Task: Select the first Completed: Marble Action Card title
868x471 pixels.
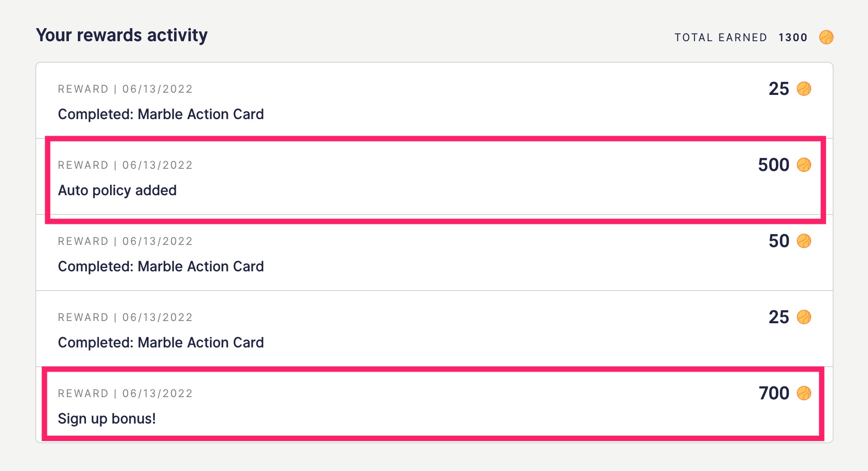Action: (x=161, y=114)
